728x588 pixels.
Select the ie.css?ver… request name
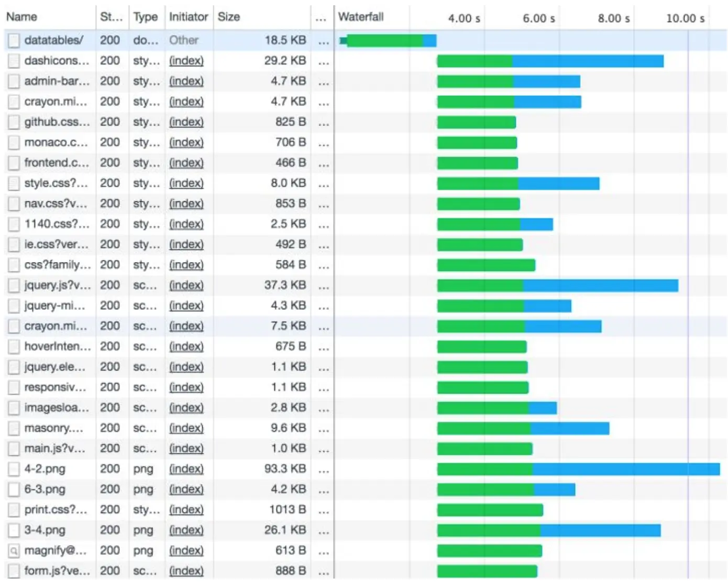tap(57, 245)
